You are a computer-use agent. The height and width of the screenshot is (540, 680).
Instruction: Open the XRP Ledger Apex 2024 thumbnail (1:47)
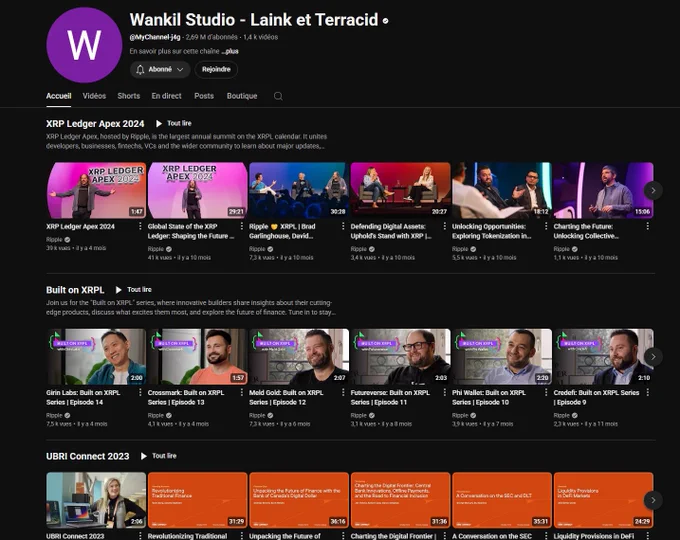coord(96,190)
